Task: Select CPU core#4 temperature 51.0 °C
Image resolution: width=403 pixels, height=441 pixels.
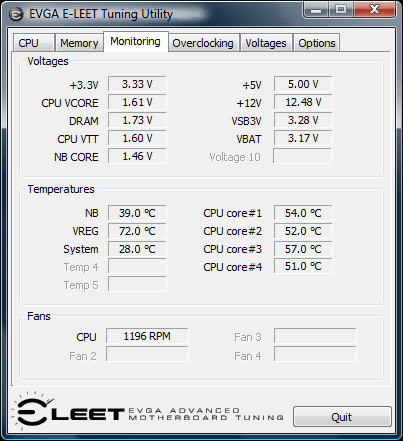Action: [303, 266]
